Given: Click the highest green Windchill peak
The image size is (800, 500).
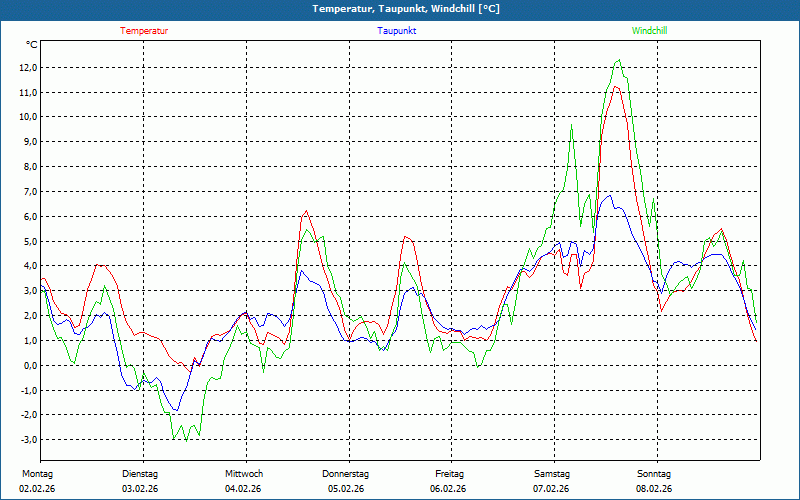Looking at the screenshot, I should point(619,60).
